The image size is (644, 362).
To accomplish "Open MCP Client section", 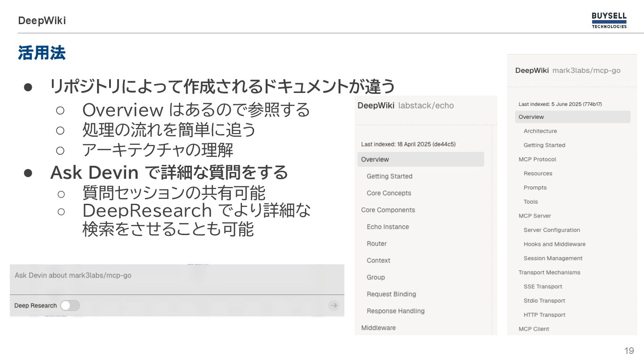I will (534, 329).
